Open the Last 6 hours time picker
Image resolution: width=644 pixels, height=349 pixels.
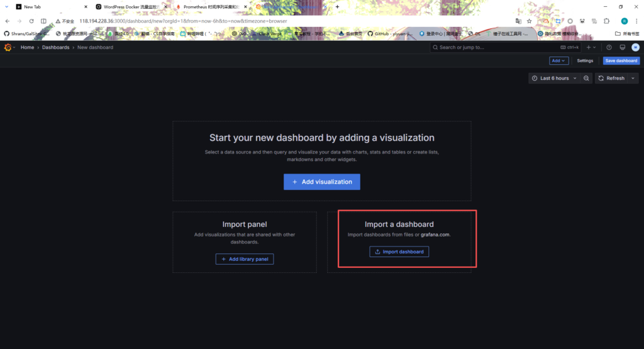[x=553, y=78]
